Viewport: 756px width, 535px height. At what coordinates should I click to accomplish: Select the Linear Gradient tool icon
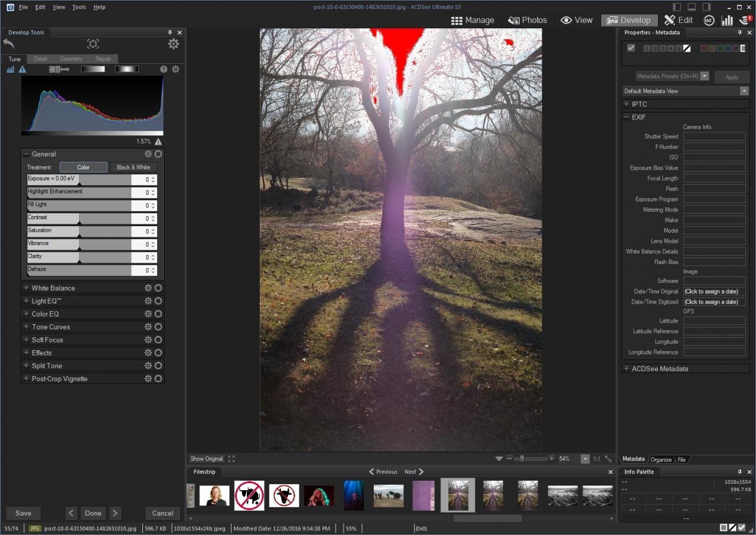pos(93,69)
